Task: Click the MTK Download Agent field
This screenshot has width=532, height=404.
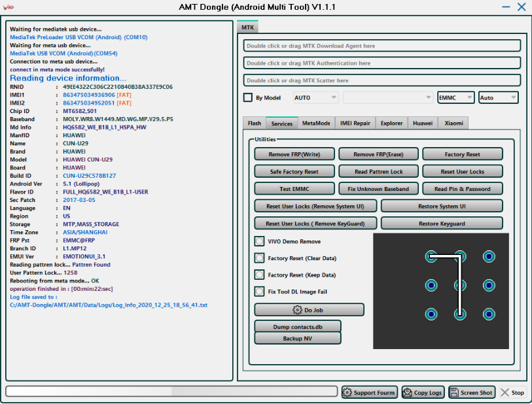Action: click(382, 45)
